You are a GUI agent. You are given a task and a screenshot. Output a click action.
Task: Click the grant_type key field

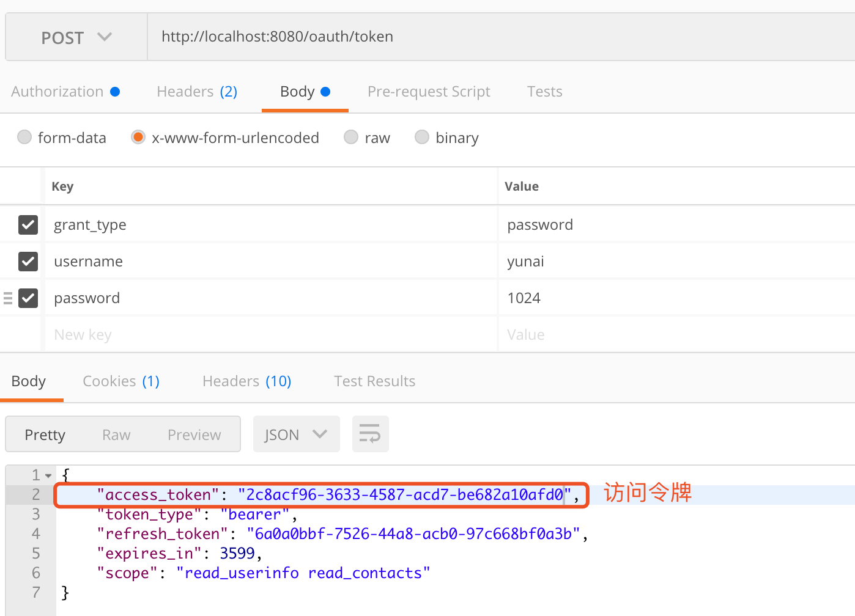270,225
